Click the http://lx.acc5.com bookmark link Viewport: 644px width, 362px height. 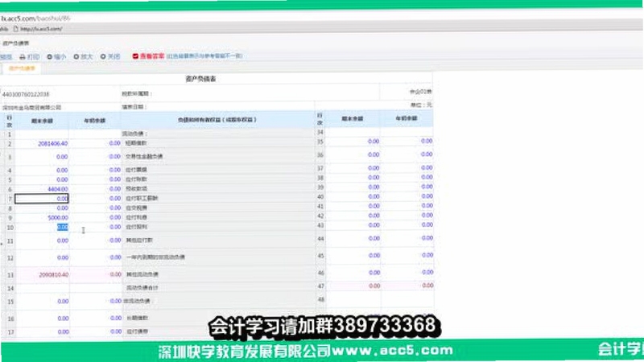[41, 29]
